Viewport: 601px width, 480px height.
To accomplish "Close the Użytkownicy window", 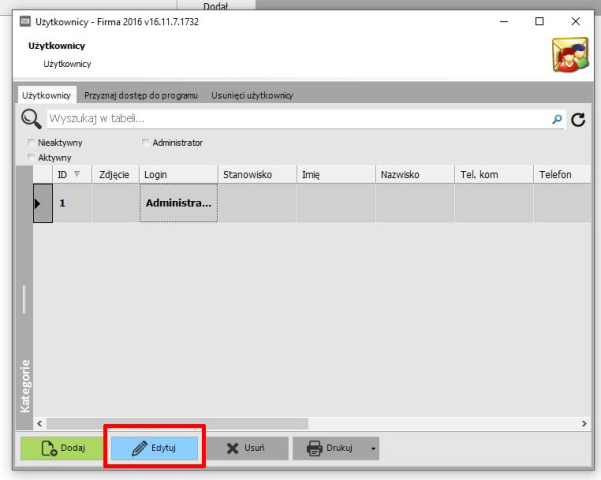I will pos(575,21).
